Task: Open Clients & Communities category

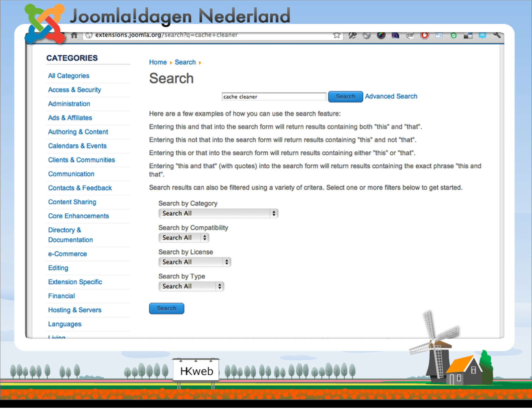Action: click(x=81, y=160)
